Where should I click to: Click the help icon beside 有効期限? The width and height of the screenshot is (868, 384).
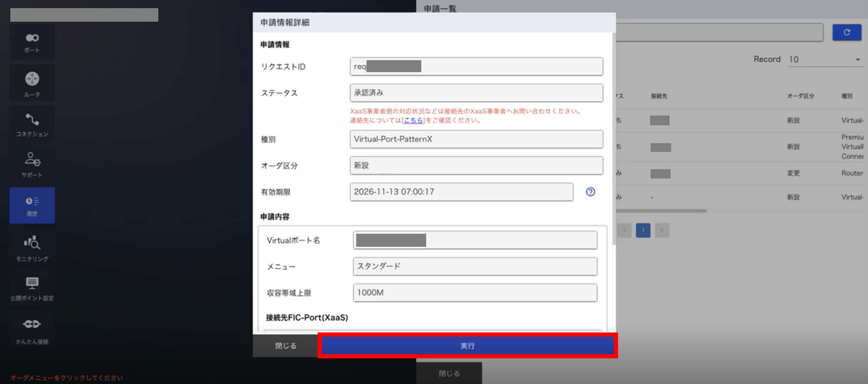590,192
